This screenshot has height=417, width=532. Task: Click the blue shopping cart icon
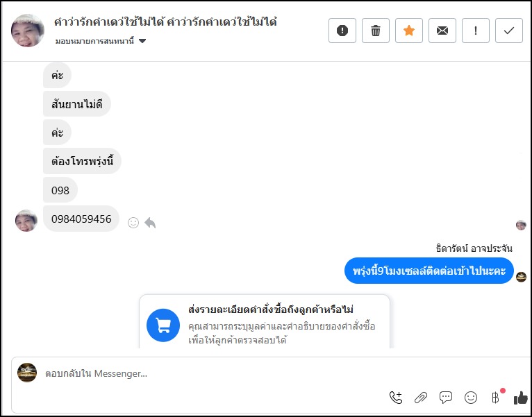point(164,325)
